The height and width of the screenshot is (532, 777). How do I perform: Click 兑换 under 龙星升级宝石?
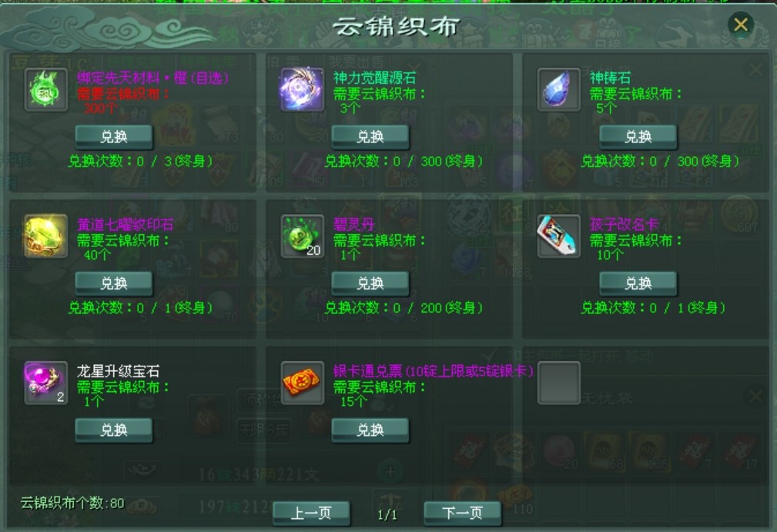[114, 430]
